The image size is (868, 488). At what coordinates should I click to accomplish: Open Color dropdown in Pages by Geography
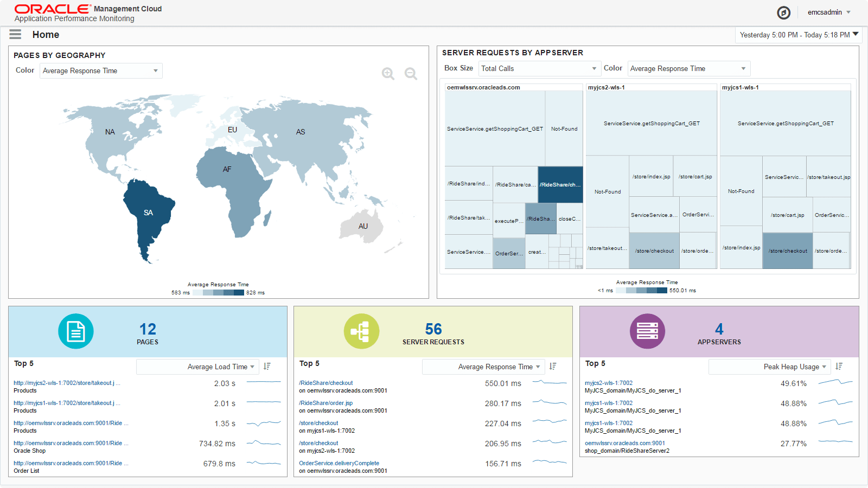click(101, 71)
